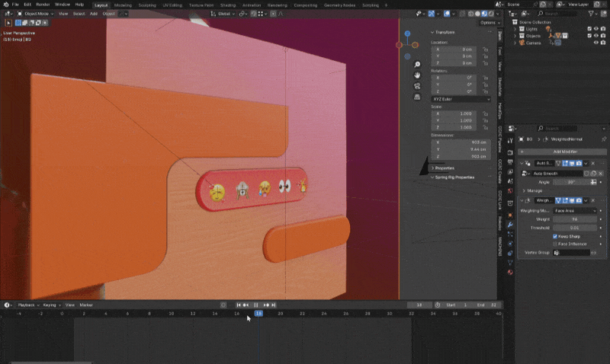
Task: Open the Modifiers wrench properties tab
Action: pyautogui.click(x=509, y=225)
